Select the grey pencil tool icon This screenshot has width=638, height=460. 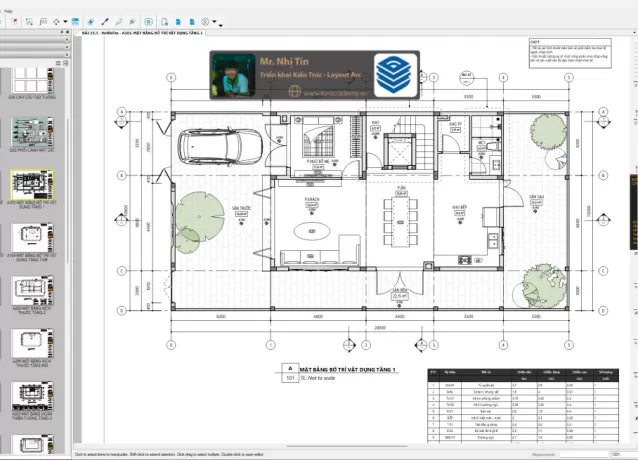119,22
